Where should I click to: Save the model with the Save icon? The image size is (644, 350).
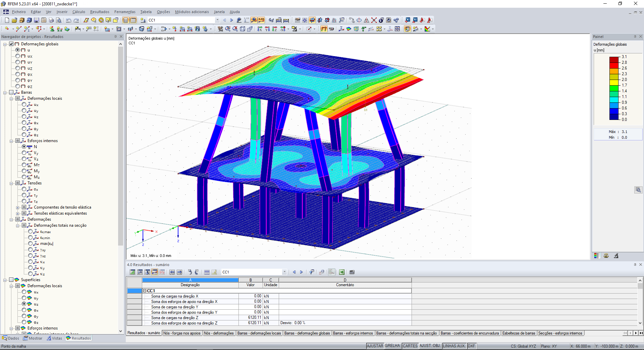[37, 20]
